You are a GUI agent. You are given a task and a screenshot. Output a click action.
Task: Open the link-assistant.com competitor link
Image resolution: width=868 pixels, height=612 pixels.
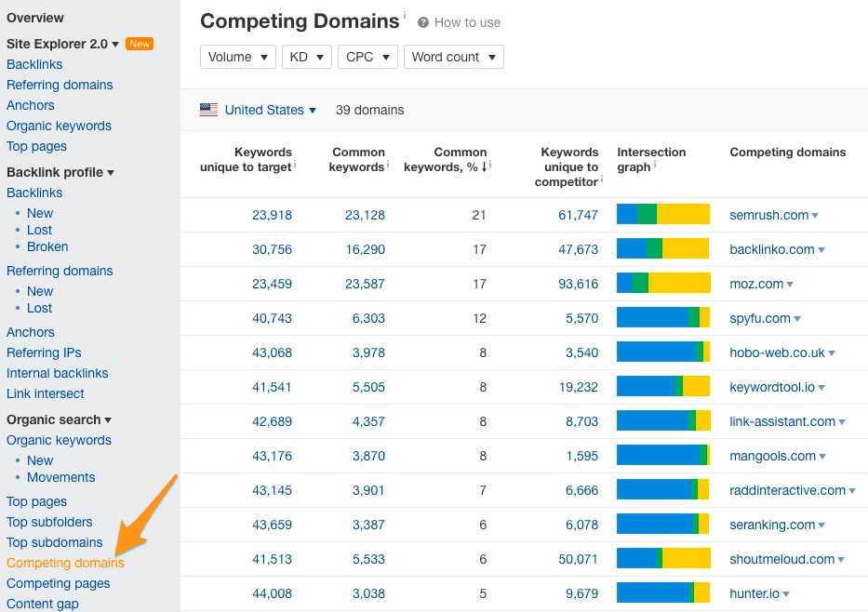pos(782,421)
